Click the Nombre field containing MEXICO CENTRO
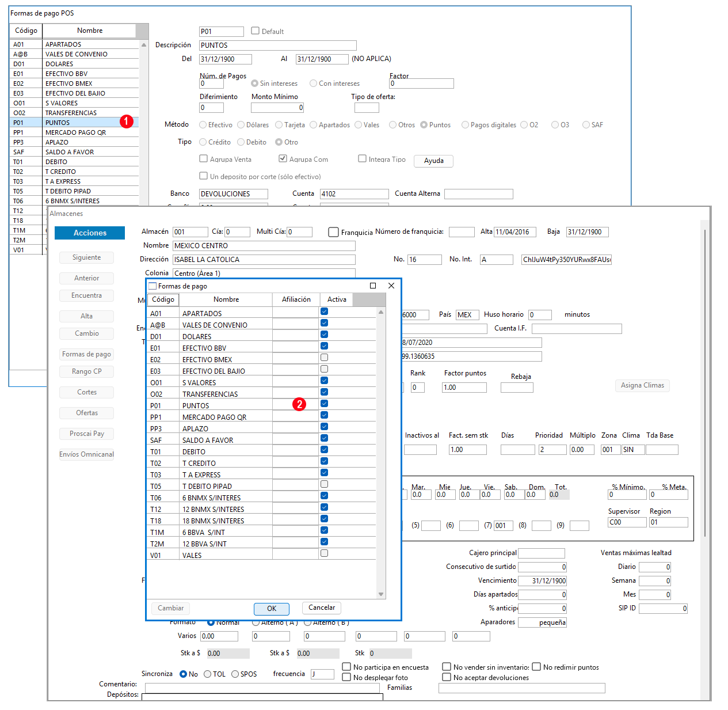 264,246
